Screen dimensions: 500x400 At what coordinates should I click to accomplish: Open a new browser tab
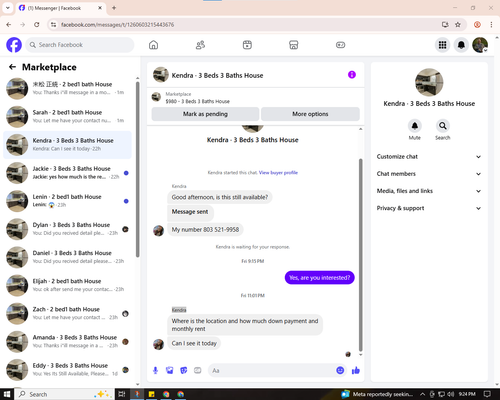(114, 8)
